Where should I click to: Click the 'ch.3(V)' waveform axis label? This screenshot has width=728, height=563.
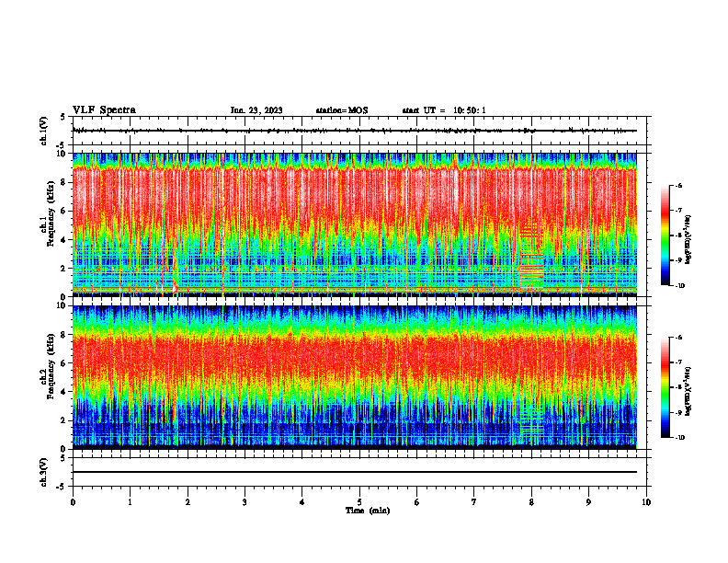(43, 472)
